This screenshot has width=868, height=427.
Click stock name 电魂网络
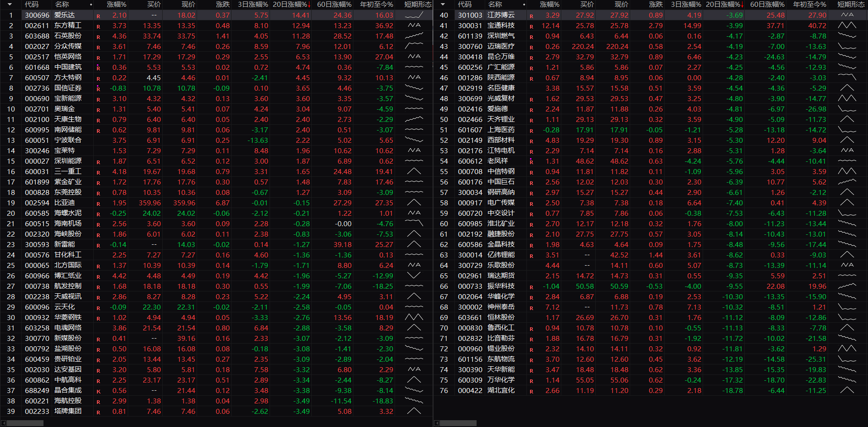68,328
